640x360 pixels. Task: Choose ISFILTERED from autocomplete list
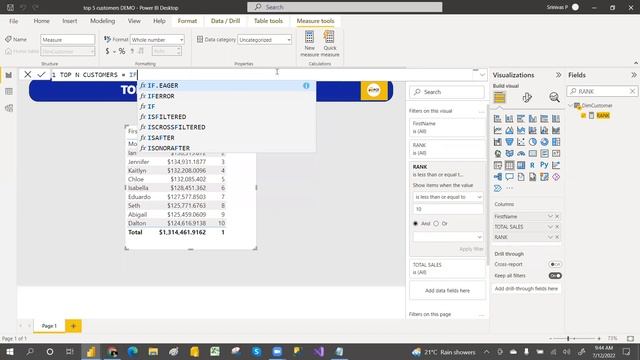click(227, 117)
